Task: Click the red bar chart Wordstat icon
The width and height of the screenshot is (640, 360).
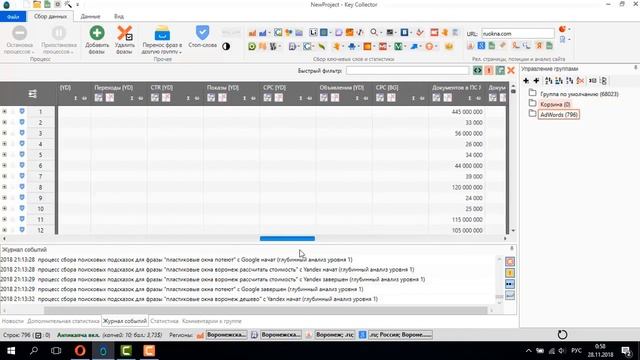Action: 252,33
